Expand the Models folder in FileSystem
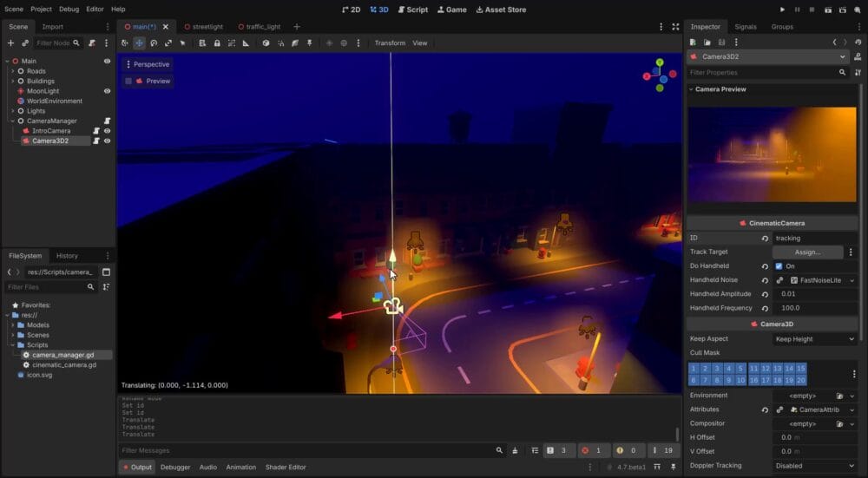The image size is (868, 478). click(13, 325)
